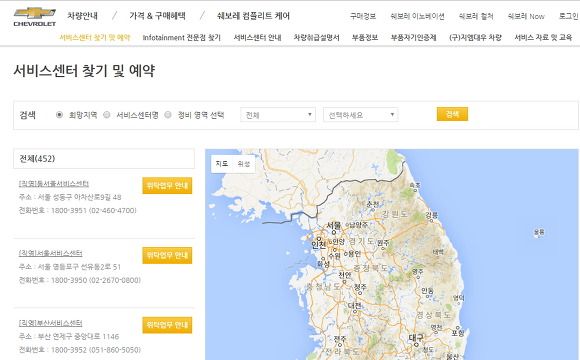Click the yellow 검색 button
Screen dimensions: 580x360
click(x=452, y=114)
